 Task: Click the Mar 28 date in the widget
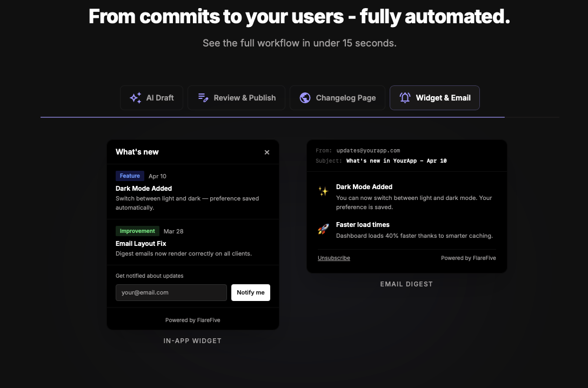[x=173, y=231]
